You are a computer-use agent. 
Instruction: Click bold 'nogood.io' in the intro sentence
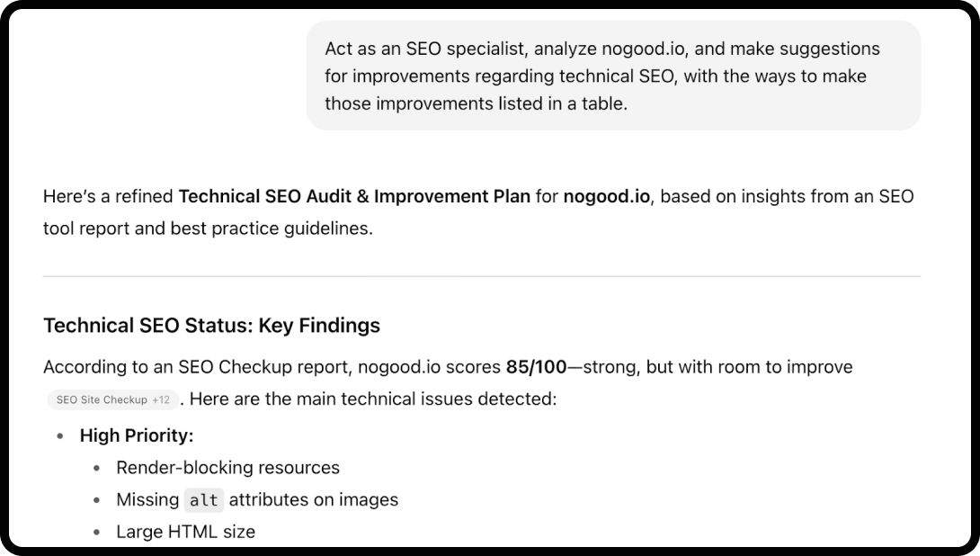(x=606, y=196)
